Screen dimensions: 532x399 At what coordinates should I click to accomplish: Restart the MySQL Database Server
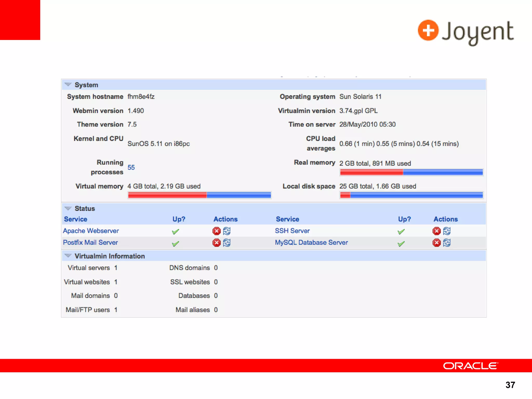pyautogui.click(x=447, y=243)
